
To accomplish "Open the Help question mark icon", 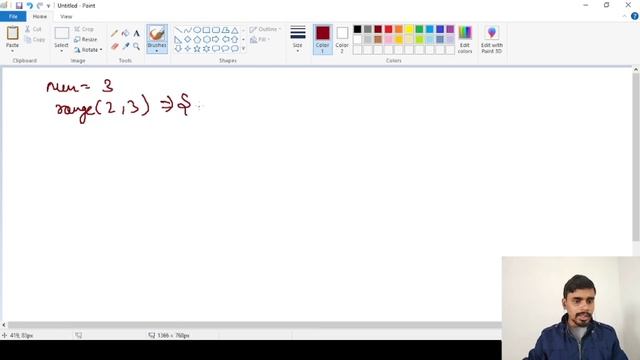I will 635,16.
